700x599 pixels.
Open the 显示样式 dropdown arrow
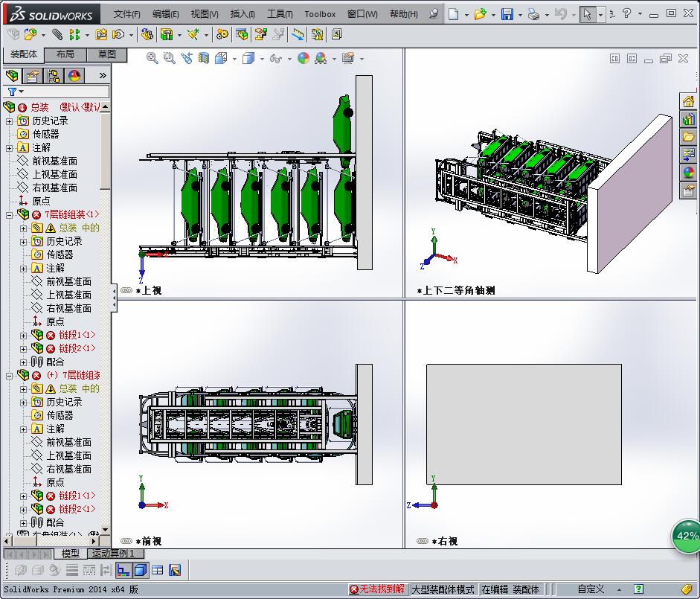point(260,58)
